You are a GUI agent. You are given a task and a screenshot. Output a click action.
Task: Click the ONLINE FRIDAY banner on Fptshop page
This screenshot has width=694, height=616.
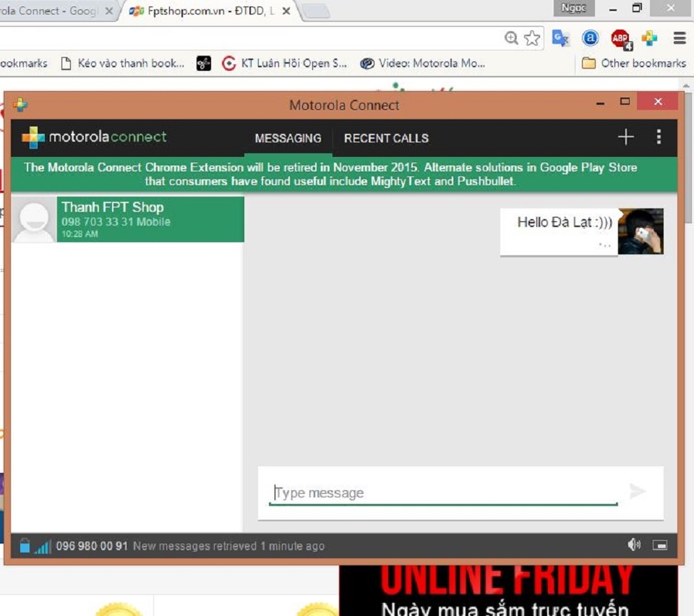(508, 591)
